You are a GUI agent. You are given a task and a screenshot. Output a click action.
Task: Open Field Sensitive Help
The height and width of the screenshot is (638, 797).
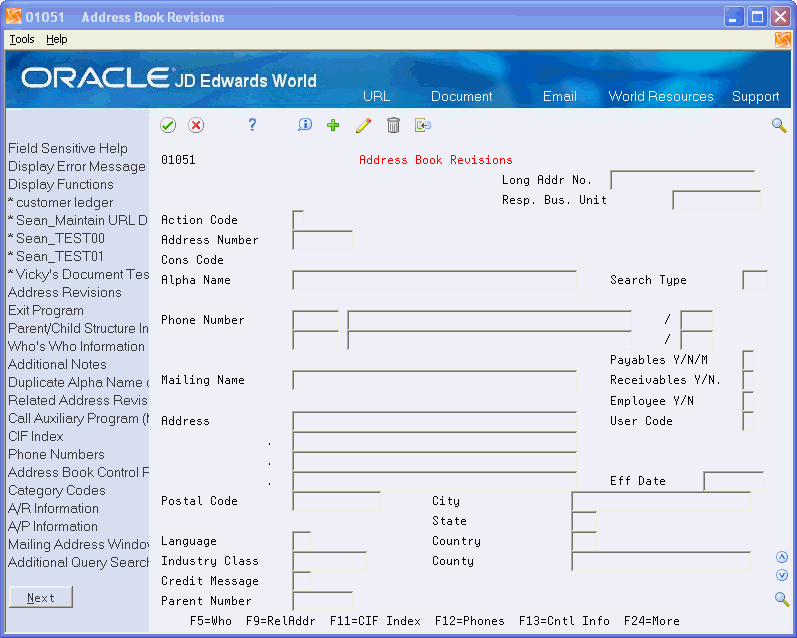pos(68,148)
